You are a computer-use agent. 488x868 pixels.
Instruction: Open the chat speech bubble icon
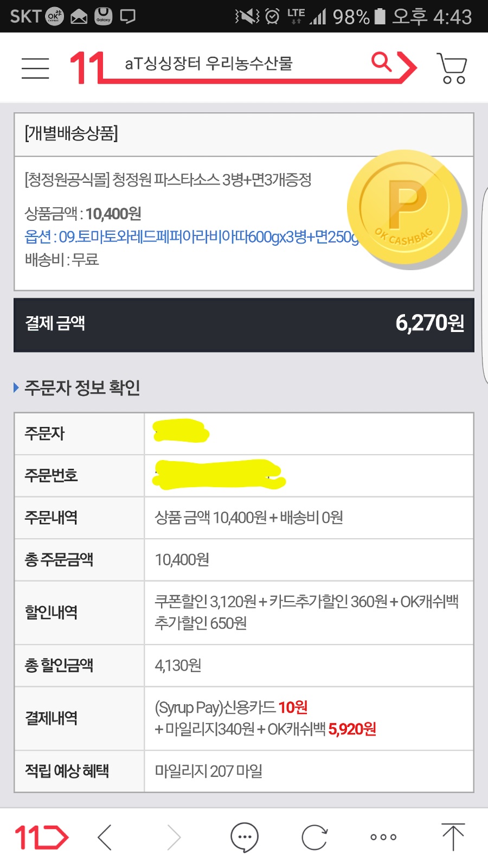[244, 837]
